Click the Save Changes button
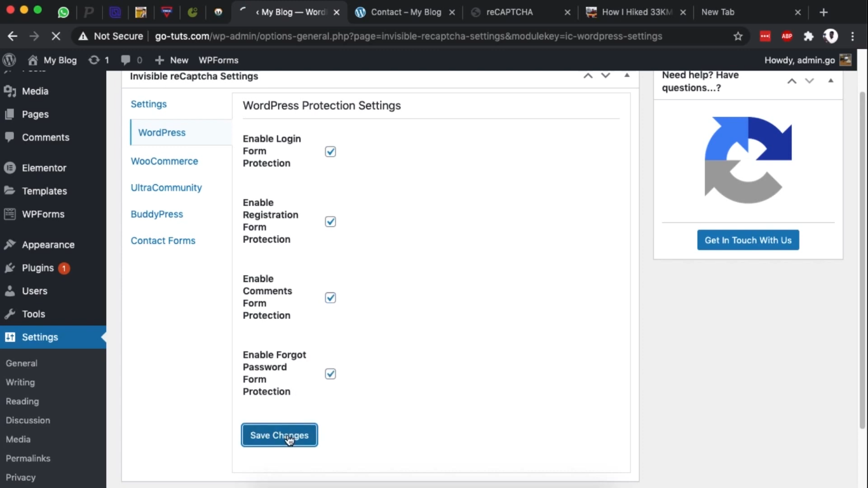 (x=280, y=435)
